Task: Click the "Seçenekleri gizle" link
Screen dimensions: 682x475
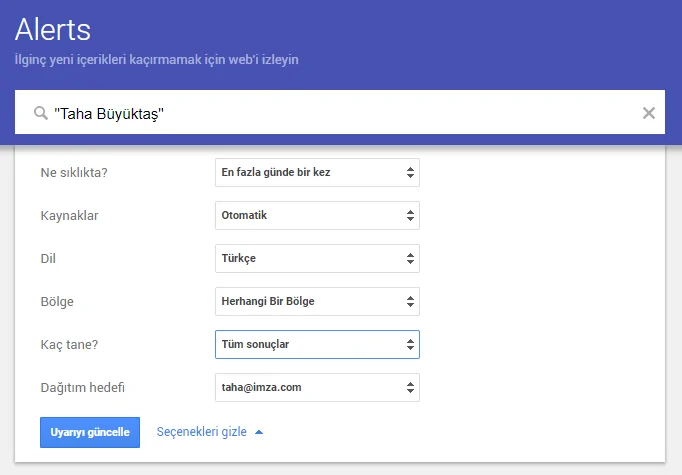Action: (201, 432)
